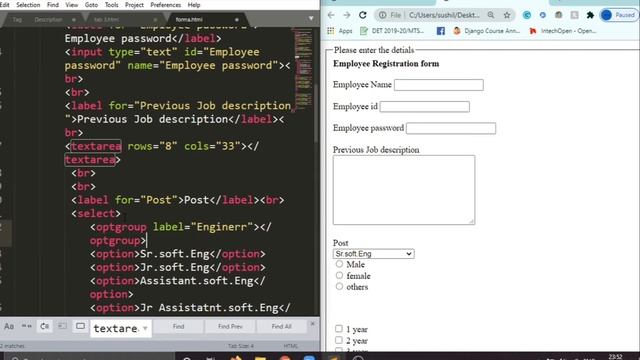View site information icon in address bar
The height and width of the screenshot is (360, 640).
pos(382,15)
